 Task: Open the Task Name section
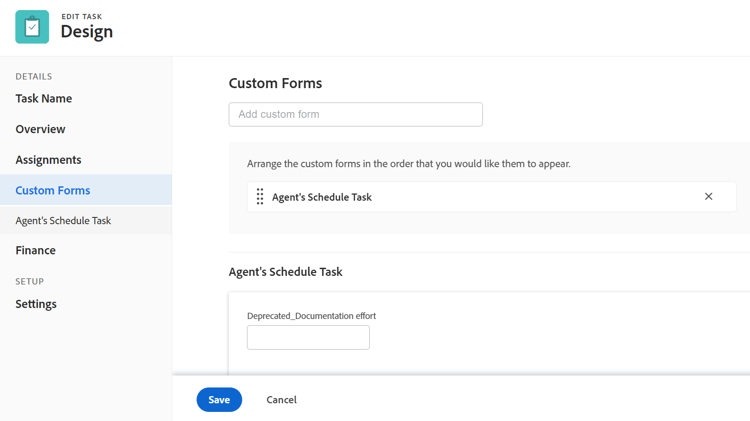tap(44, 99)
